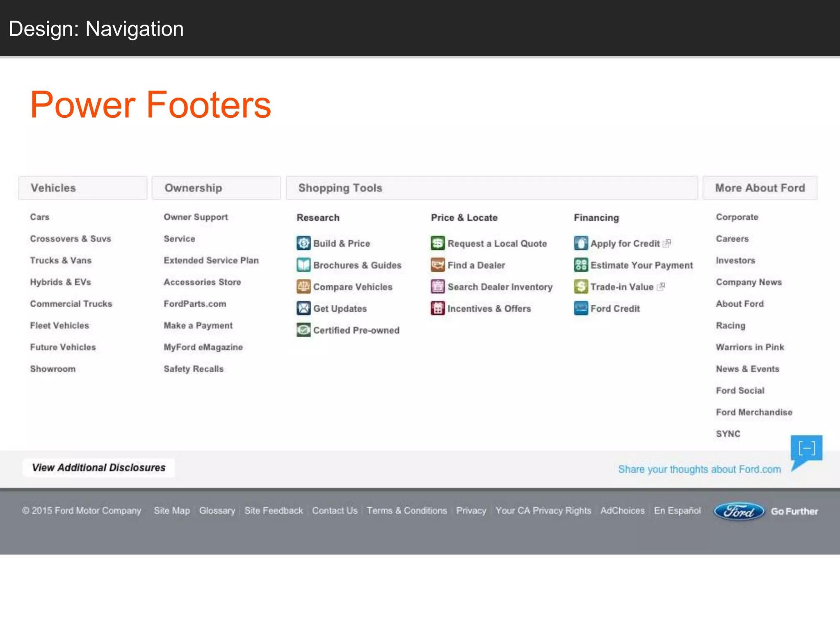Click Contact Us in bottom bar
The width and height of the screenshot is (840, 630).
[x=335, y=511]
